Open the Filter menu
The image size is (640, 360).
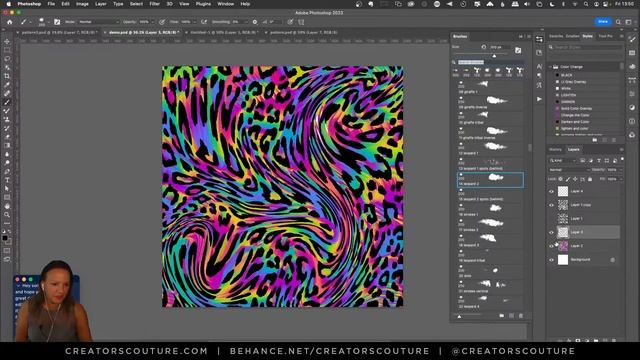point(154,4)
